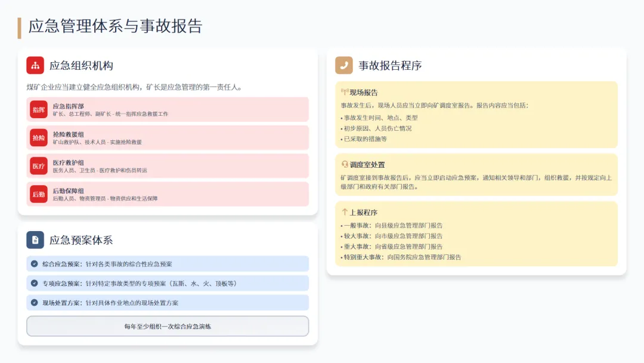Click the 专项应急预案 row text
The width and height of the screenshot is (644, 363).
[x=140, y=283]
